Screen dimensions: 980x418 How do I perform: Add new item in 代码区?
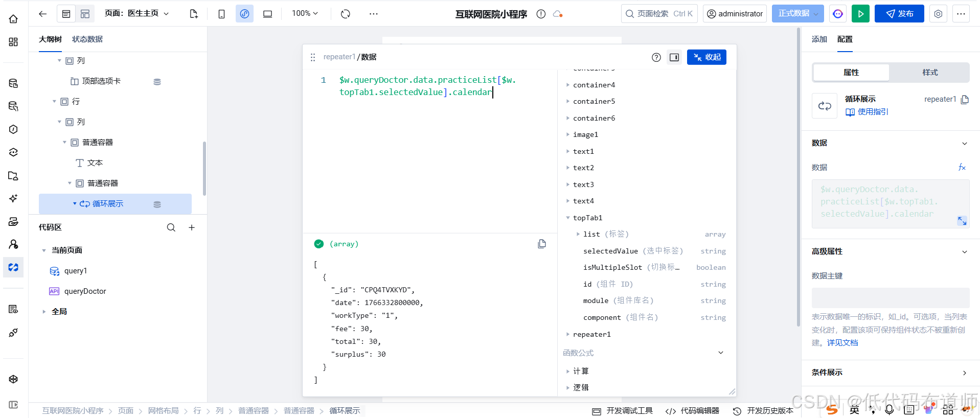(192, 227)
